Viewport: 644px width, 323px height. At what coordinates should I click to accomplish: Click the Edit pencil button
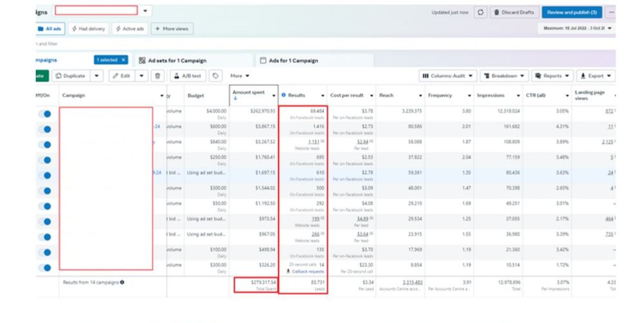122,76
